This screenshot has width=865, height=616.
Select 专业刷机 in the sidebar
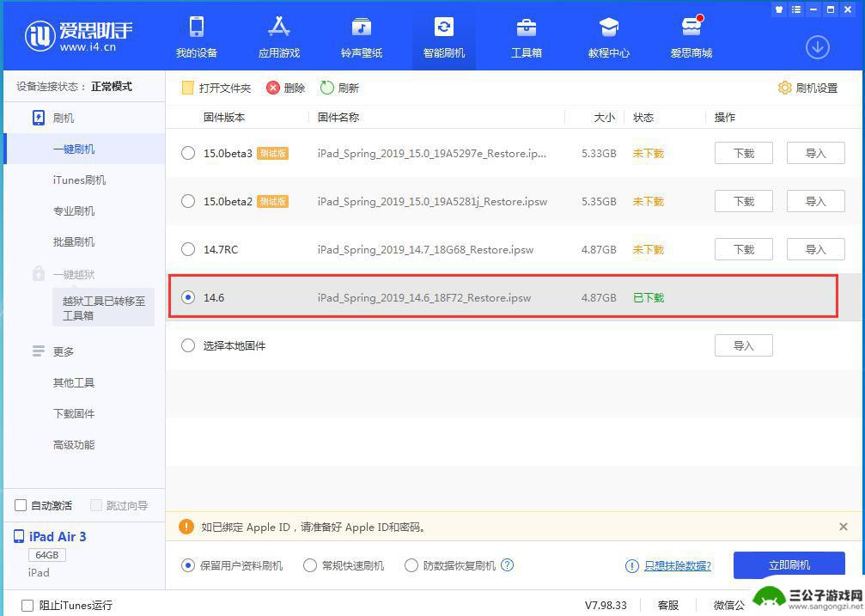74,210
